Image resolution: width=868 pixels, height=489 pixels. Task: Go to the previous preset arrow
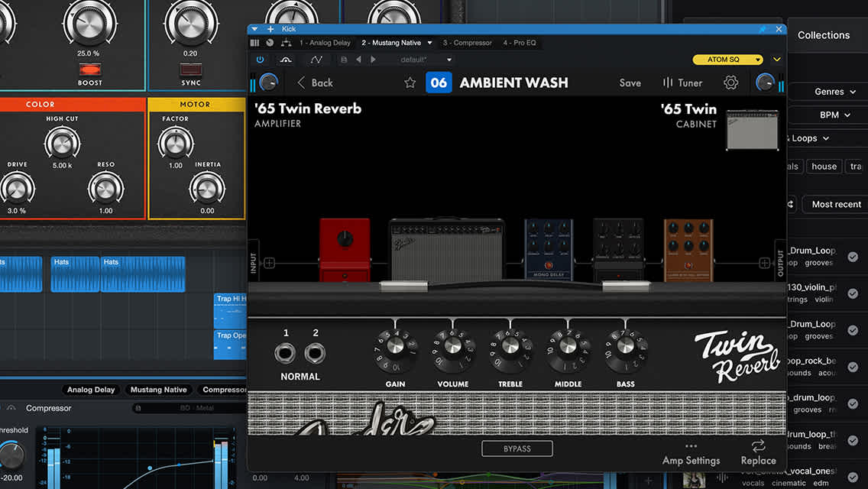[358, 60]
